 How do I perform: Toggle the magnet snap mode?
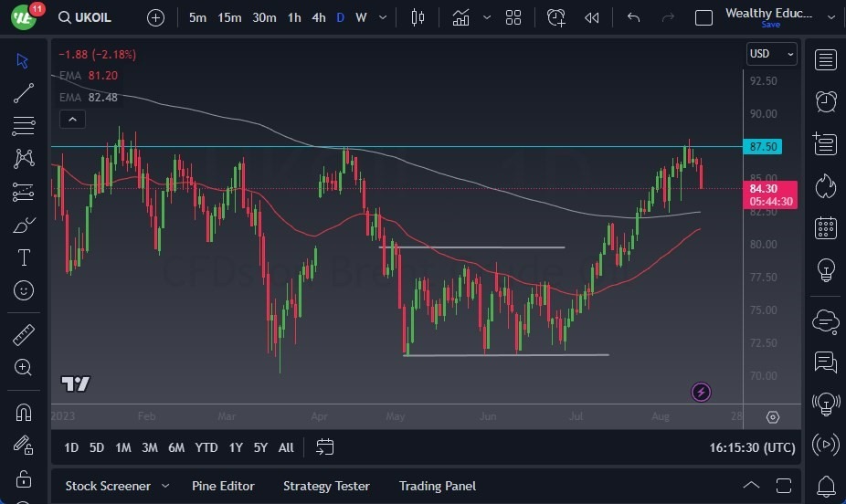[x=24, y=413]
